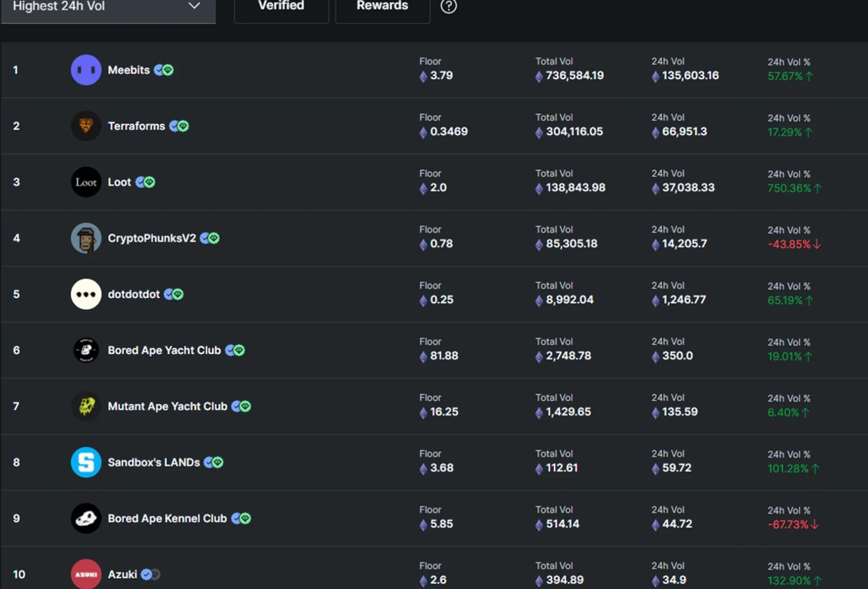Screen dimensions: 868x589
Task: Open the Loot collection name link
Action: point(120,182)
